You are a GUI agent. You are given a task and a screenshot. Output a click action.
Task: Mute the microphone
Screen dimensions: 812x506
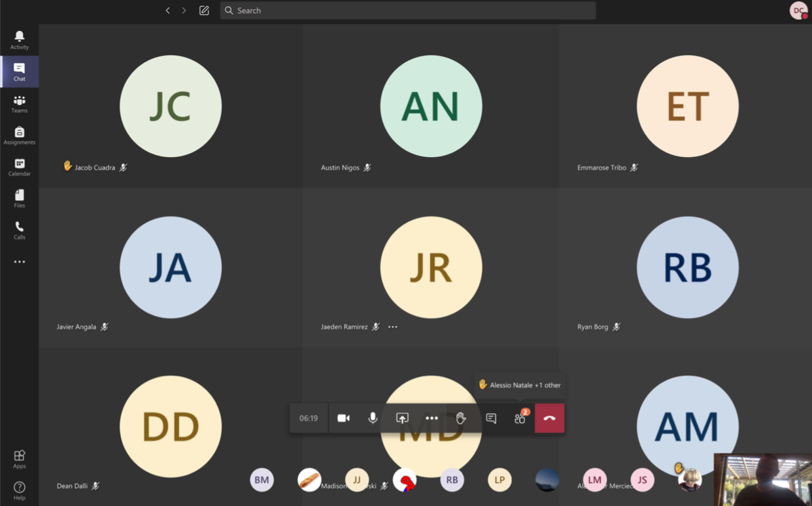(373, 418)
